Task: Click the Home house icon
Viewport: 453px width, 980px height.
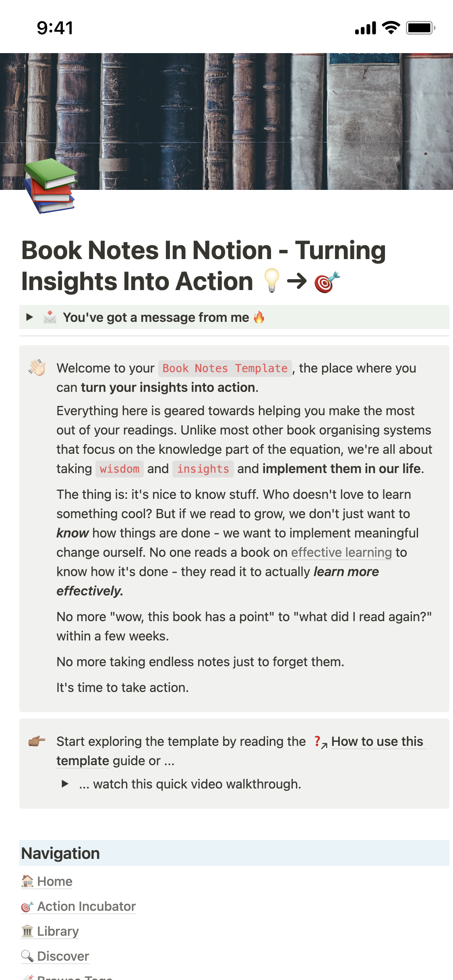Action: coord(27,881)
